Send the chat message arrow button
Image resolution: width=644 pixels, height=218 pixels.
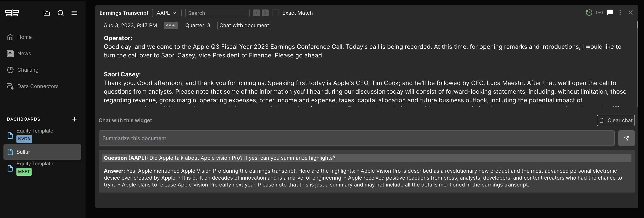[626, 138]
